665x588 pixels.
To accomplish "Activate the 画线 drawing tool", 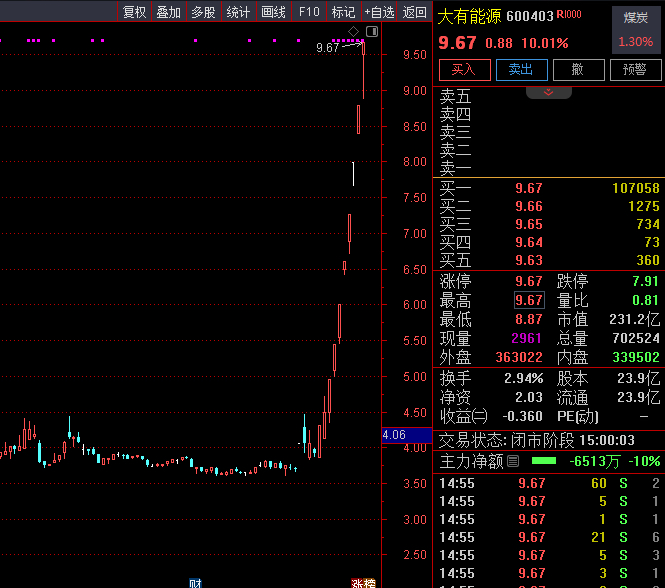I will click(273, 12).
